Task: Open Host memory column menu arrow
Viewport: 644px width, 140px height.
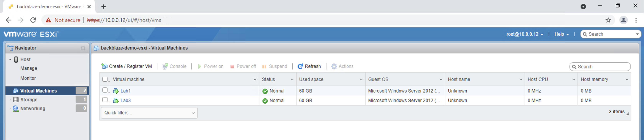Action: (627, 80)
